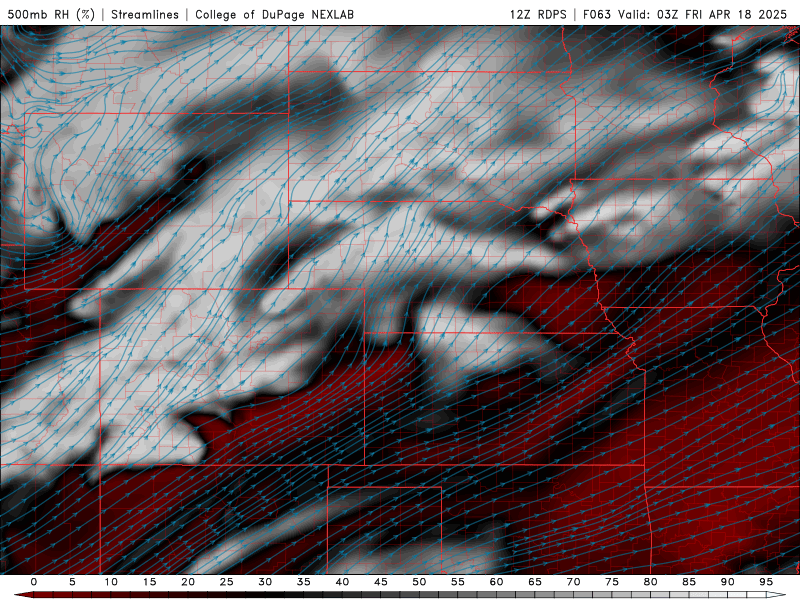This screenshot has height=600, width=800.
Task: Click the 45 label on the colorbar
Action: (x=381, y=582)
